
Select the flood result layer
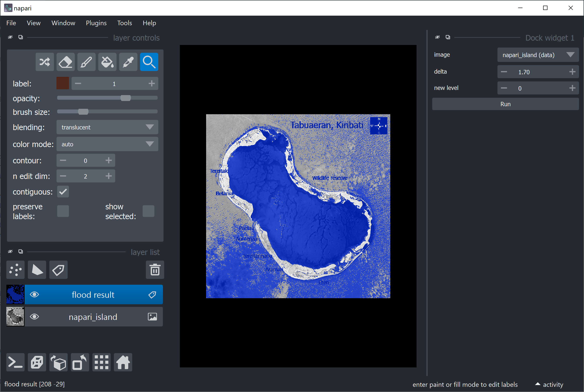(x=93, y=295)
